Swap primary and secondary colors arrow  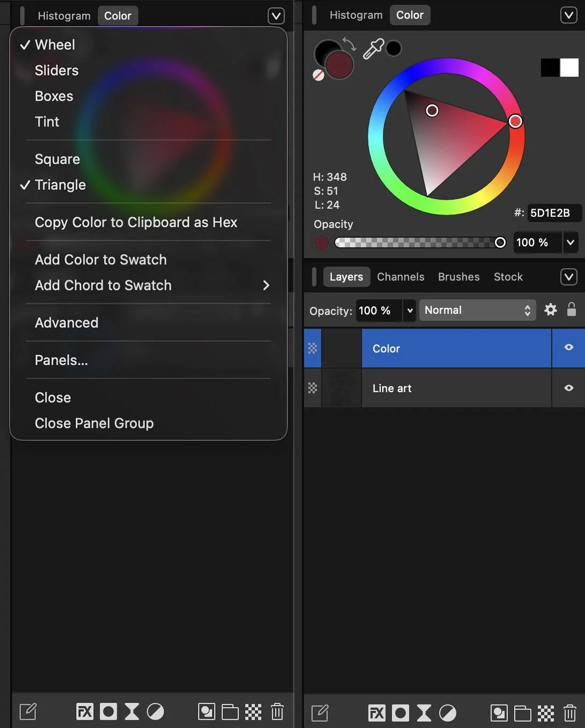349,44
